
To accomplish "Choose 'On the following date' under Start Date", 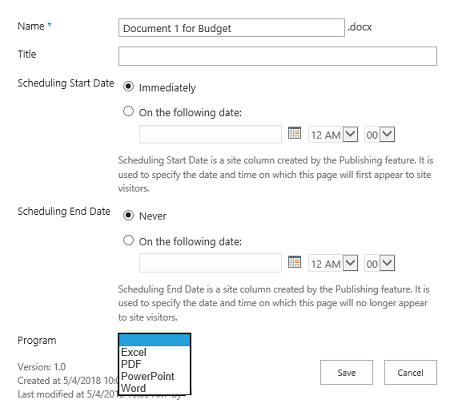I will tap(128, 111).
